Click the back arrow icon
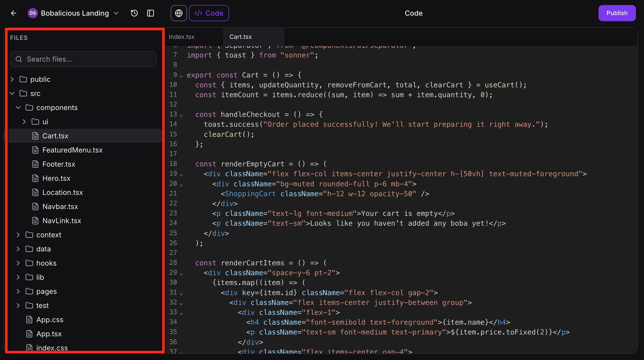Image resolution: width=644 pixels, height=360 pixels. point(14,13)
